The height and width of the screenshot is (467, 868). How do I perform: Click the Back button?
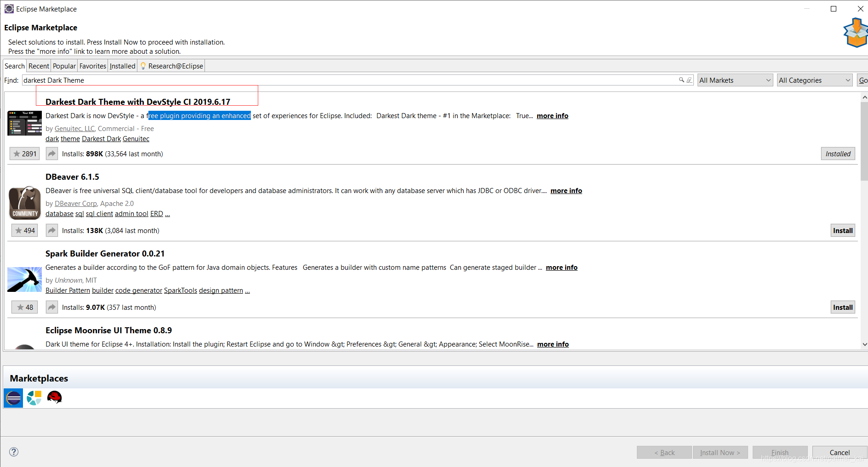[x=664, y=452]
